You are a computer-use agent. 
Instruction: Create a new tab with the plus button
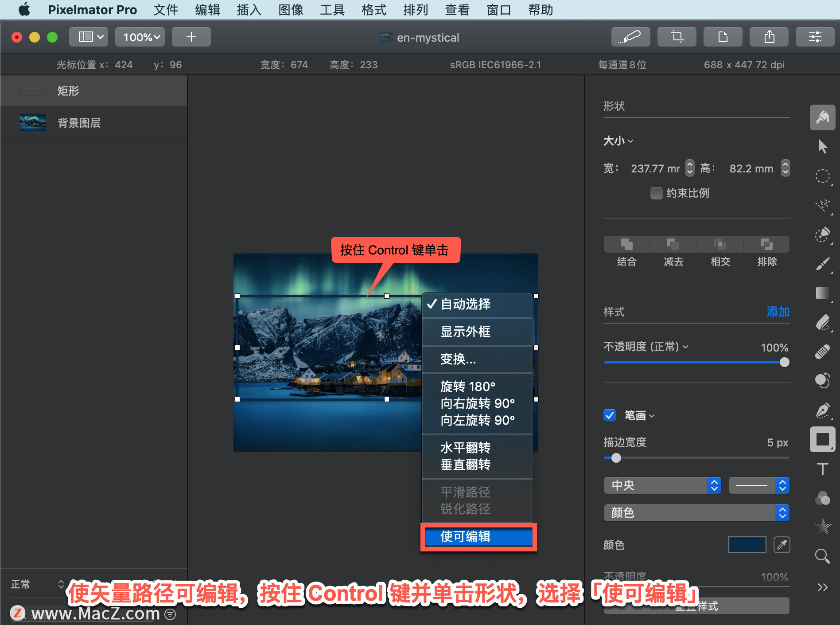pos(191,37)
